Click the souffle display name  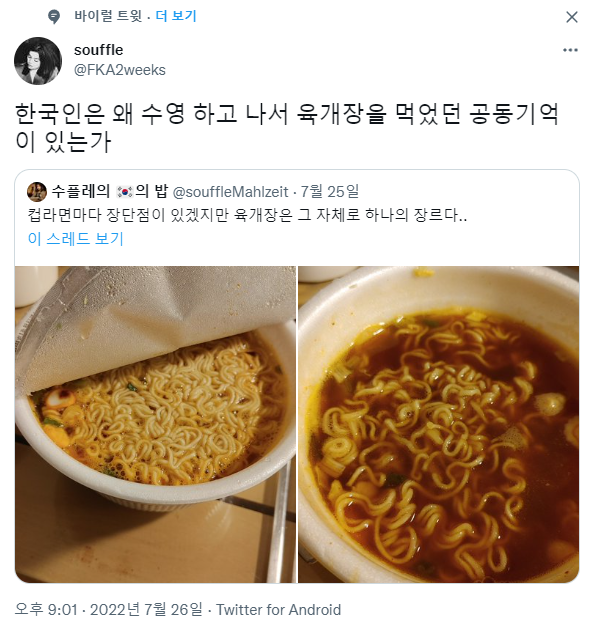pyautogui.click(x=98, y=50)
